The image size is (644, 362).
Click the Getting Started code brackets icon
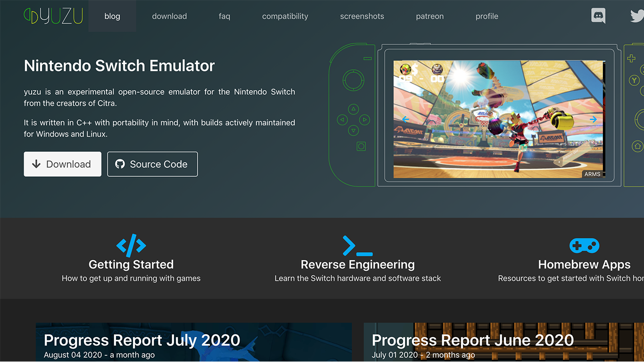131,246
